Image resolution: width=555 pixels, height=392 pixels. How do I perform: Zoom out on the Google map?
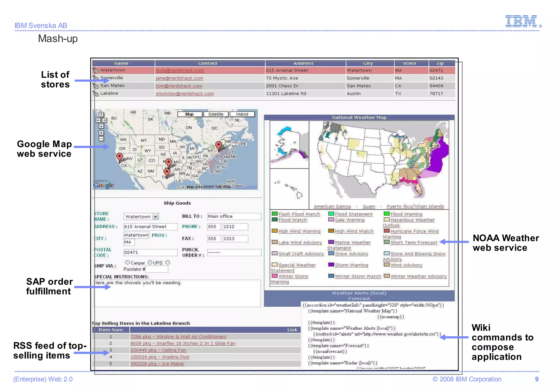(x=101, y=139)
